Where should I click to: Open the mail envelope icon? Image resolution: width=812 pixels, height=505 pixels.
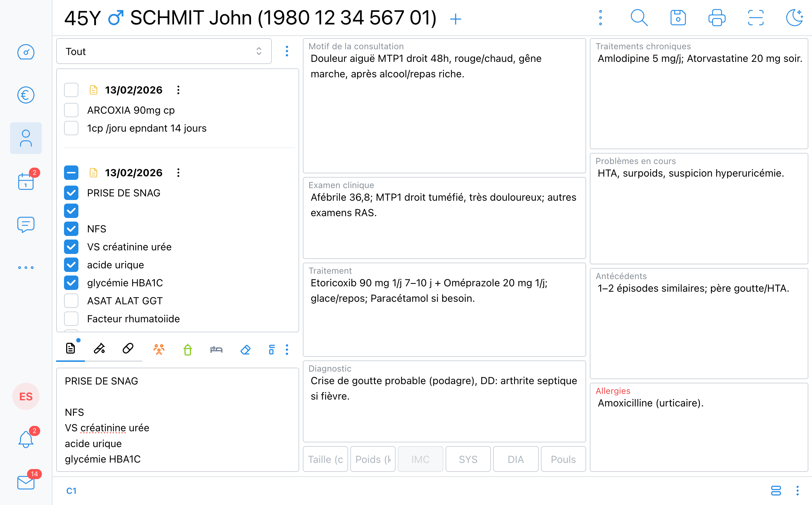pos(26,482)
